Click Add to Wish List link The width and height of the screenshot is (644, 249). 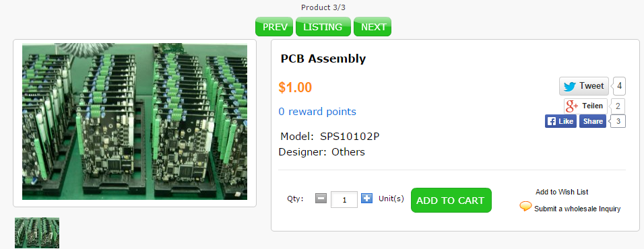click(x=562, y=192)
